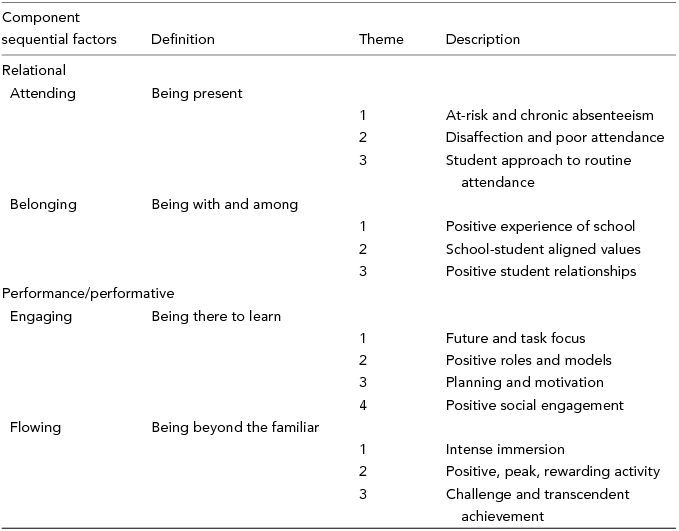
Task: Click the "Theme" column header
Action: pyautogui.click(x=381, y=40)
